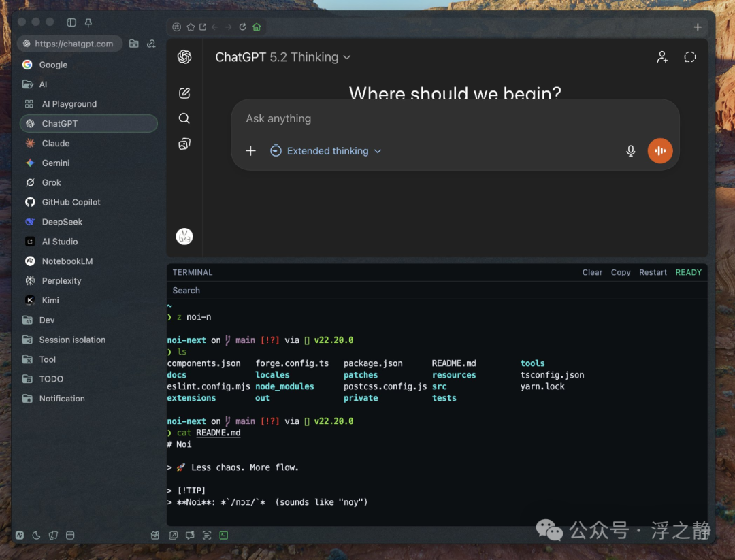Click the https://chatgpt.com address bar
The image size is (735, 560).
point(70,44)
